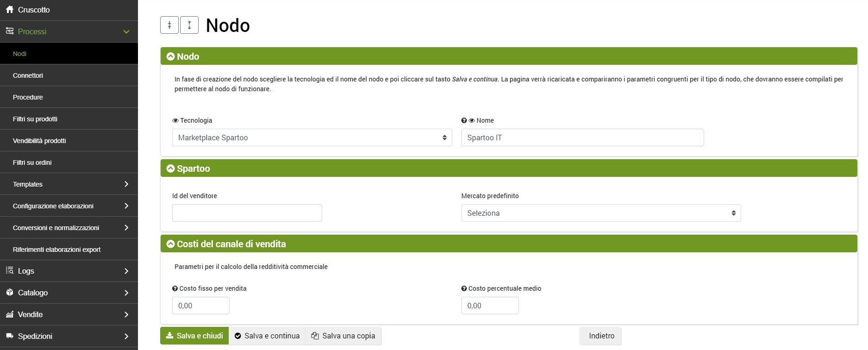The image size is (868, 350).
Task: Click the Indietro button
Action: coord(601,336)
